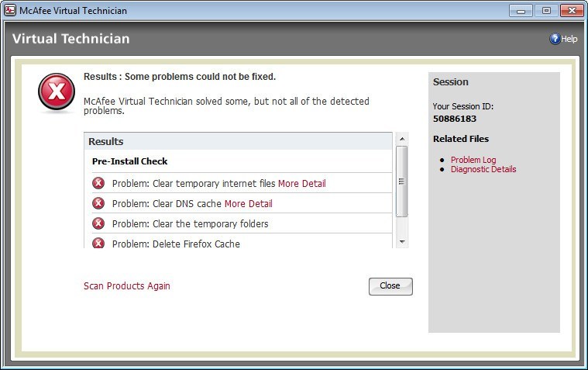Click error icon beside Clear temporary internet files
Screen dimensions: 588x370
(x=98, y=183)
